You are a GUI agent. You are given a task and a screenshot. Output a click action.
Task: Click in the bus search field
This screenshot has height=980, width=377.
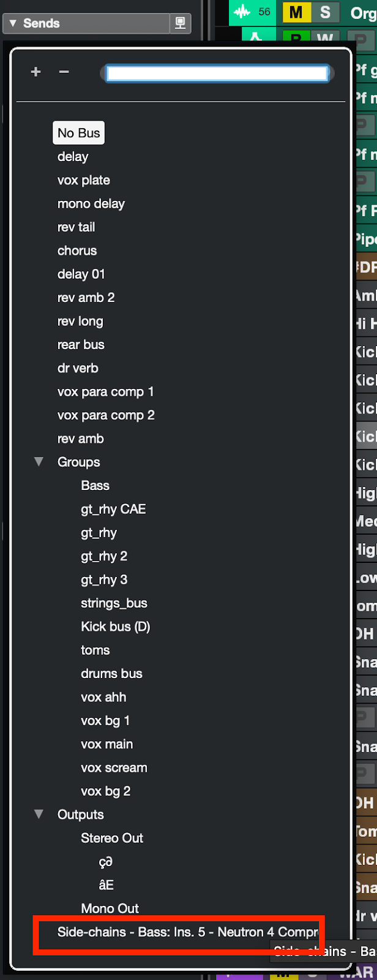coord(217,73)
